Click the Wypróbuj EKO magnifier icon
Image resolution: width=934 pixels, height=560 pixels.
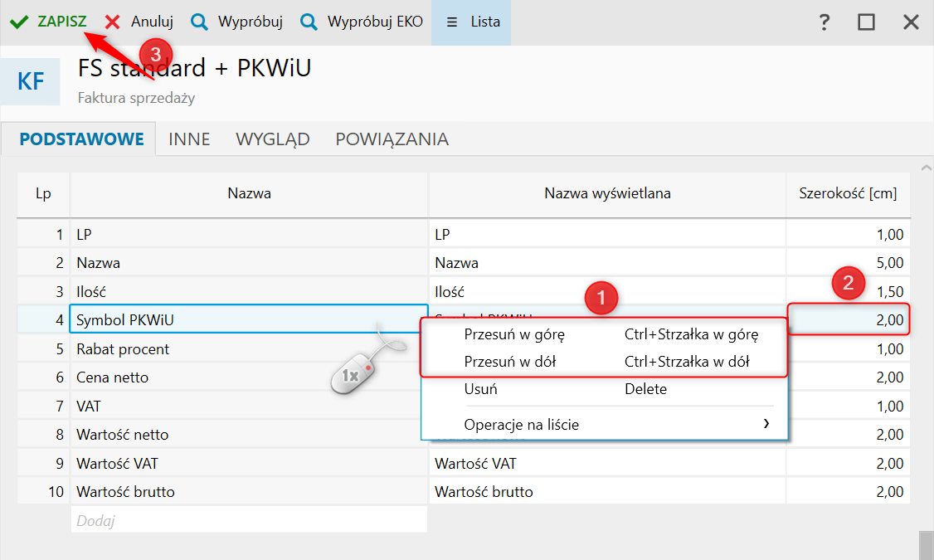(309, 22)
